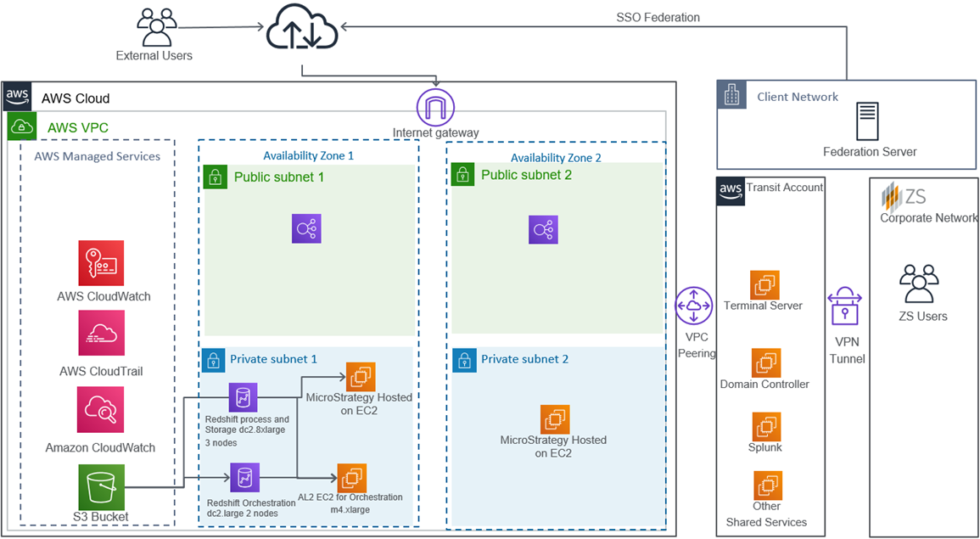Click the 'm4.xlarge' text
980x539 pixels.
point(350,509)
